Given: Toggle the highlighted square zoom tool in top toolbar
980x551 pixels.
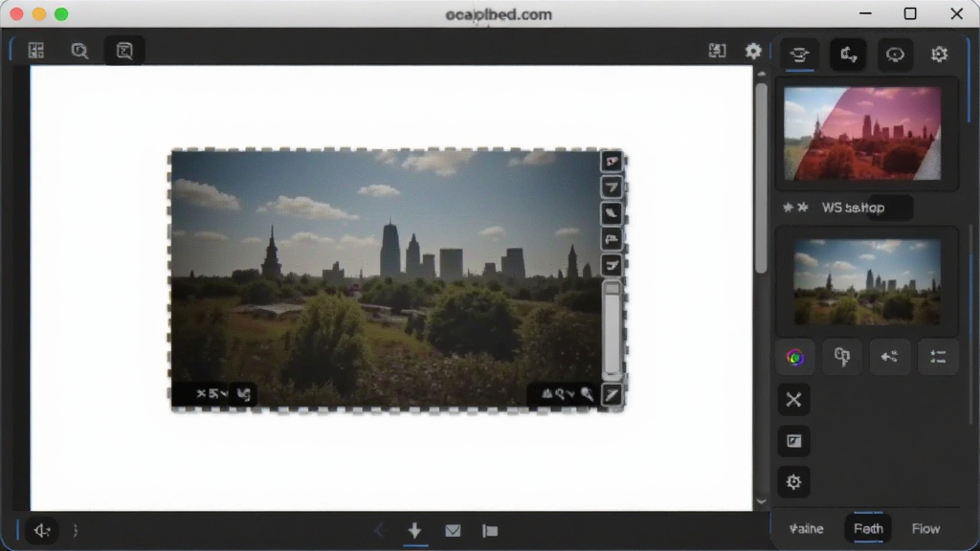Looking at the screenshot, I should click(x=124, y=51).
